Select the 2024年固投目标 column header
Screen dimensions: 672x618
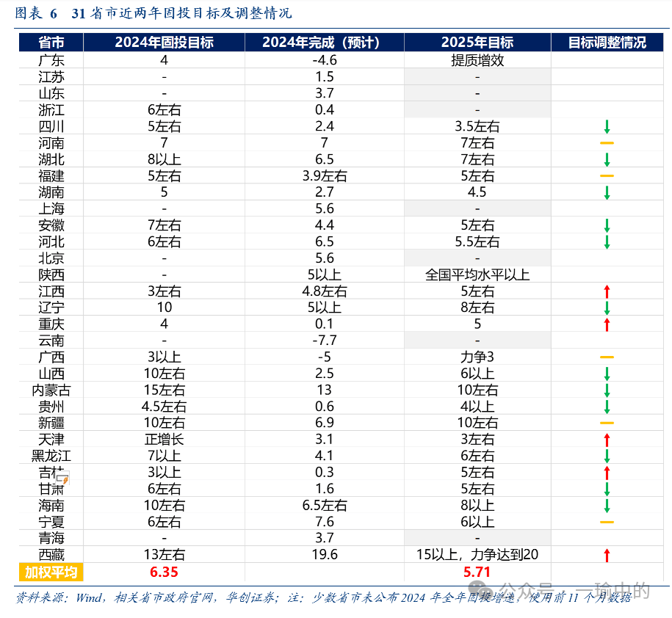click(x=164, y=43)
